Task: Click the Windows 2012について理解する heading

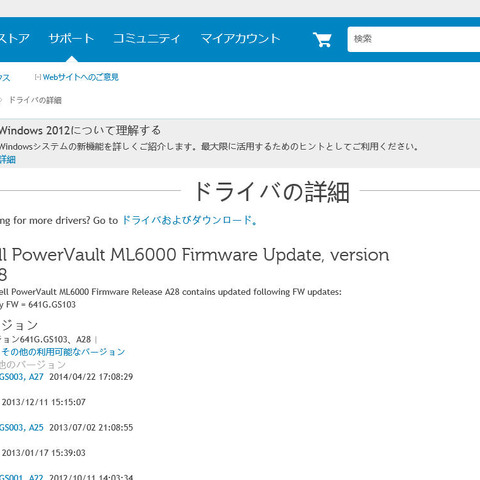Action: pyautogui.click(x=80, y=130)
